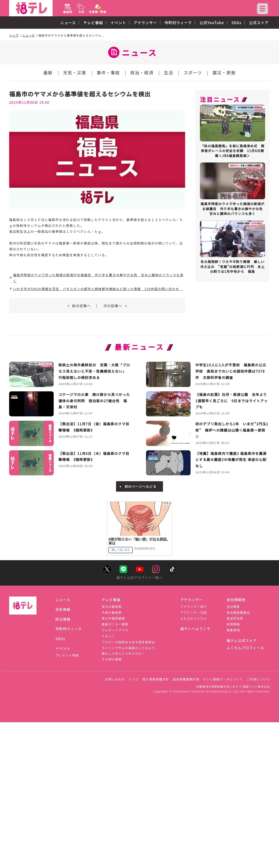Switch to the 生活 news category

click(x=168, y=73)
